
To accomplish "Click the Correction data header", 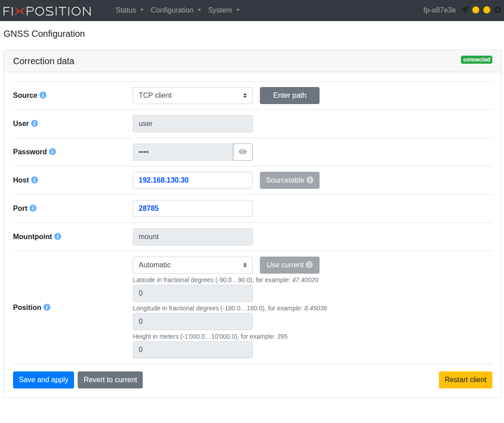I will pos(44,61).
